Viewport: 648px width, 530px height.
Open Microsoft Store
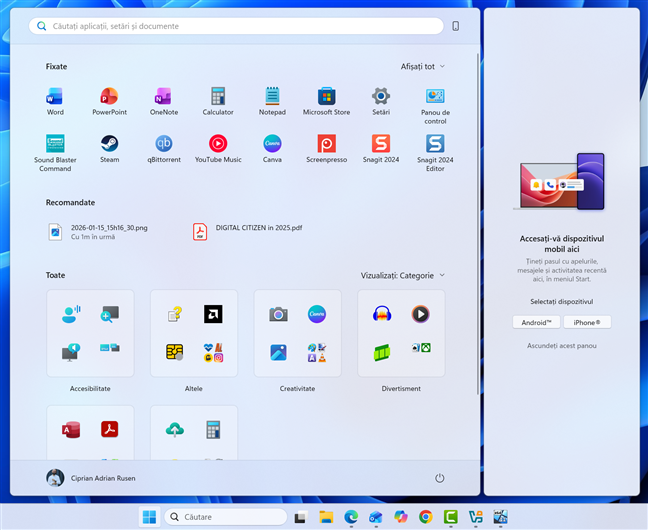click(x=326, y=102)
